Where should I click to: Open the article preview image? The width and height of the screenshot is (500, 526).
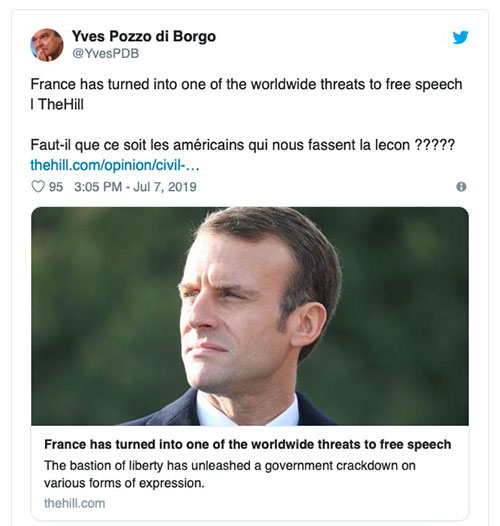pyautogui.click(x=250, y=316)
